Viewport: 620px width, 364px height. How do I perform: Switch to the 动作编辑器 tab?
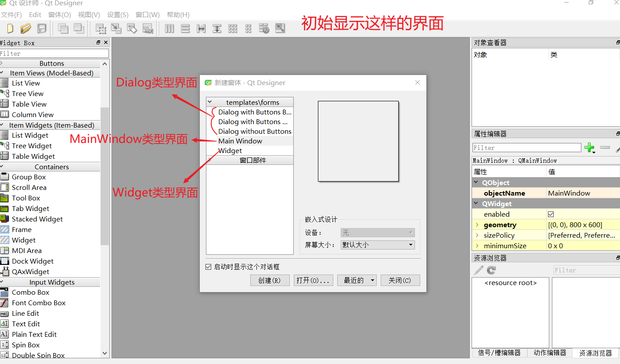click(x=549, y=353)
